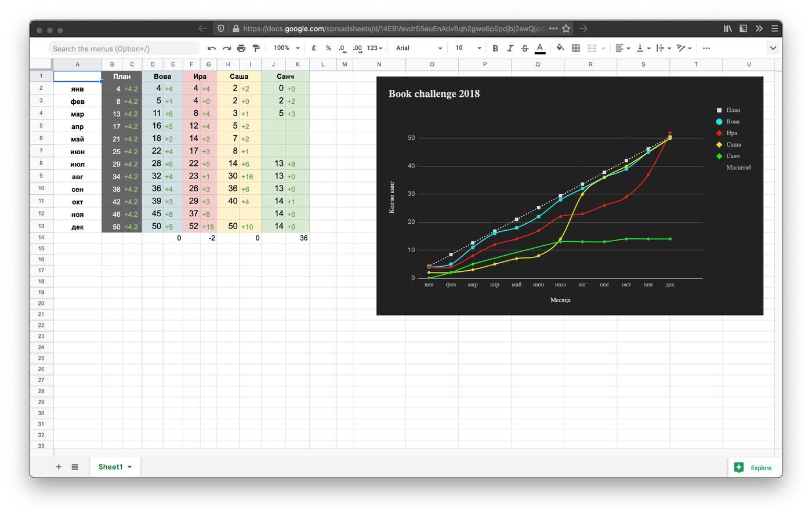Open the Arial font dropdown
This screenshot has height=516, width=812.
(x=418, y=48)
